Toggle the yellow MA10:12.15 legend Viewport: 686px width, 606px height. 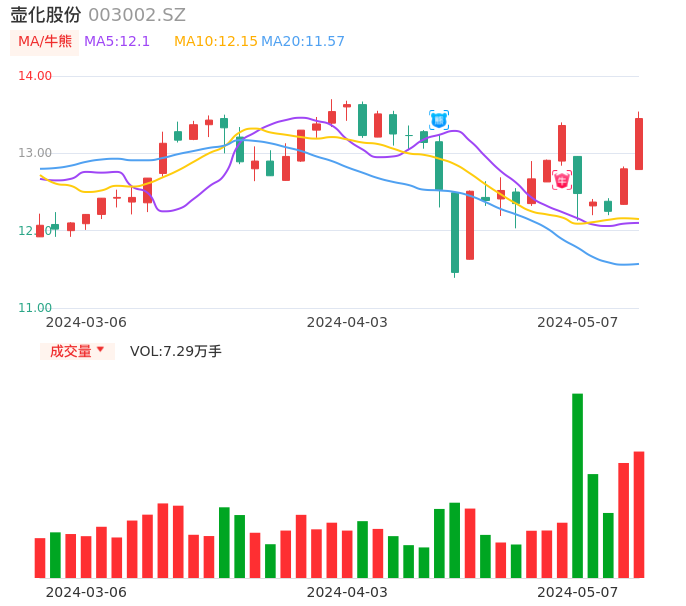[215, 42]
